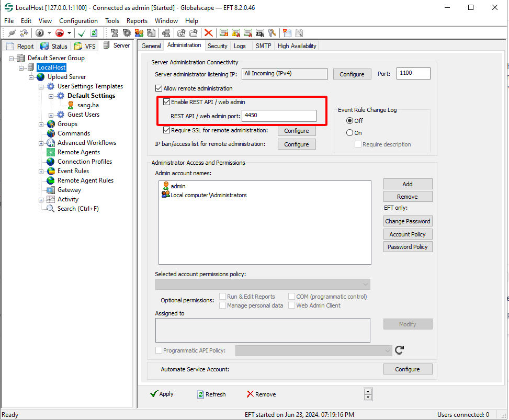This screenshot has width=509, height=420.
Task: Click the red X delete toolbar icon
Action: [208, 33]
